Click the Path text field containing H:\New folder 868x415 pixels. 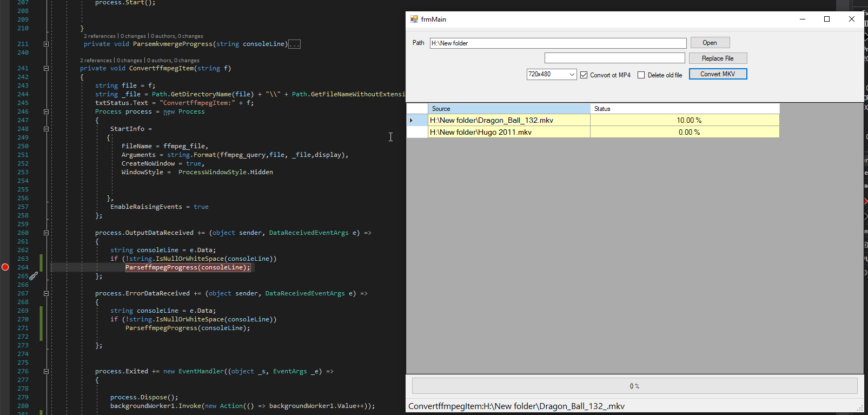558,43
